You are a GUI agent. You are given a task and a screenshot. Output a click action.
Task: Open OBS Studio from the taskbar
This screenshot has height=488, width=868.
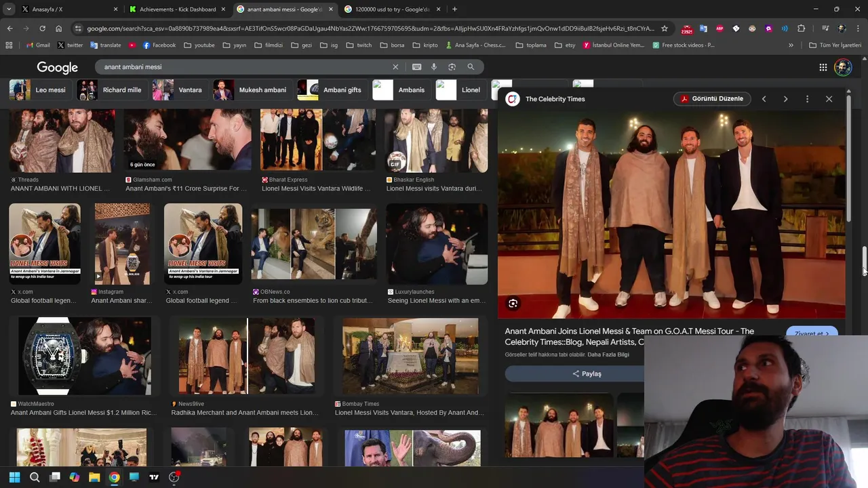174,477
